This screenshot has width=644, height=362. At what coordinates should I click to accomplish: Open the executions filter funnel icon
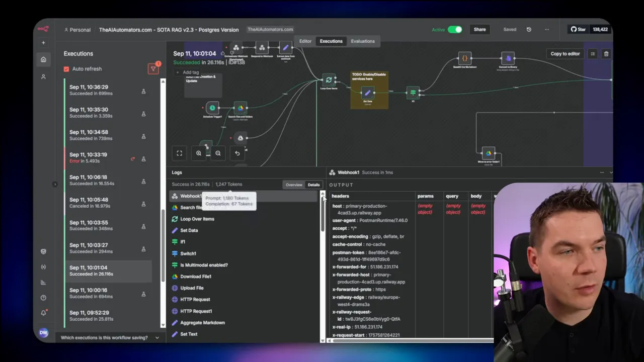click(x=153, y=69)
